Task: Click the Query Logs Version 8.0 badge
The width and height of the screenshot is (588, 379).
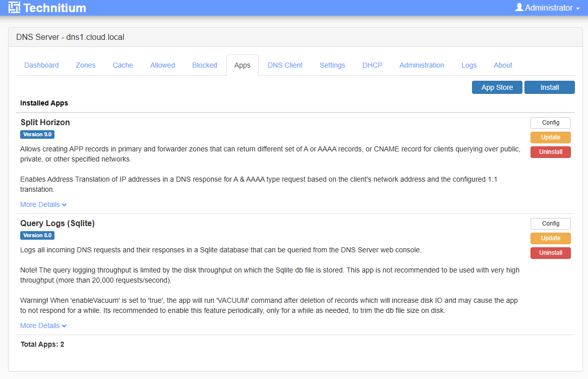Action: click(x=37, y=235)
